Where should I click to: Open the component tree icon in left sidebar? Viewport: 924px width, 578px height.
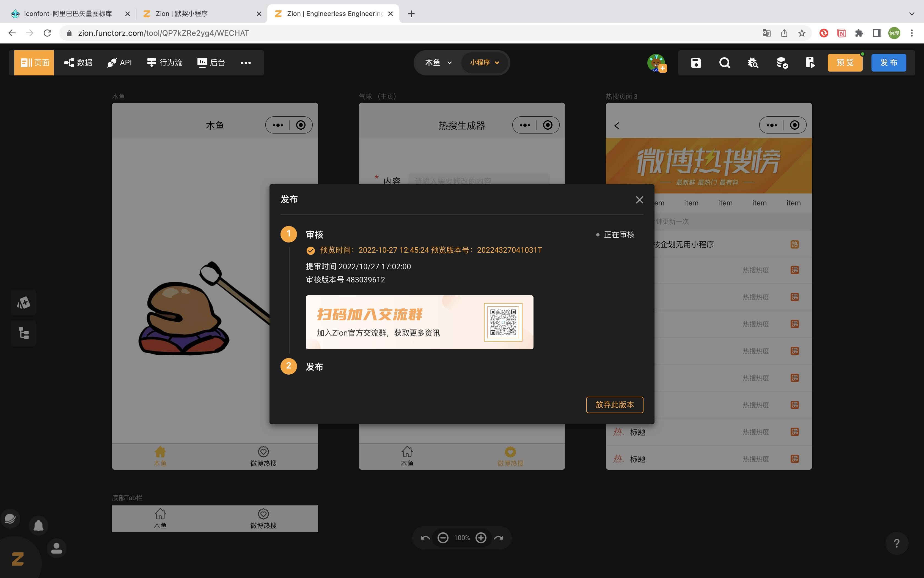coord(24,333)
